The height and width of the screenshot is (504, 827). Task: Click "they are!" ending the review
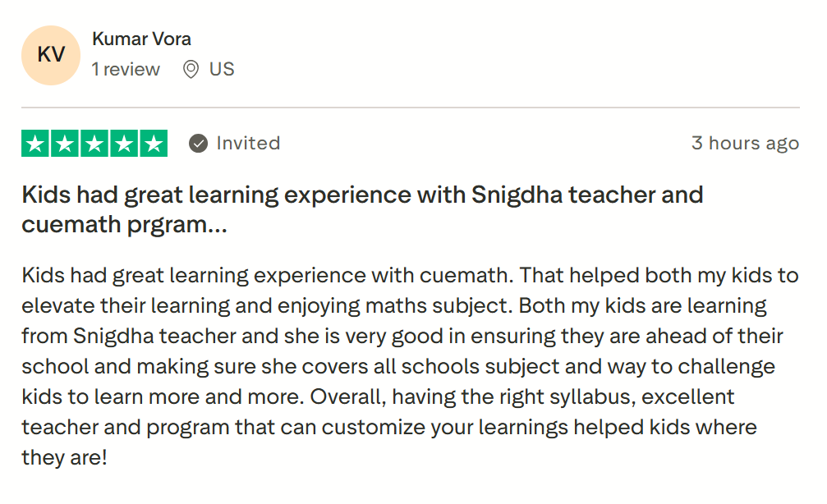[64, 457]
